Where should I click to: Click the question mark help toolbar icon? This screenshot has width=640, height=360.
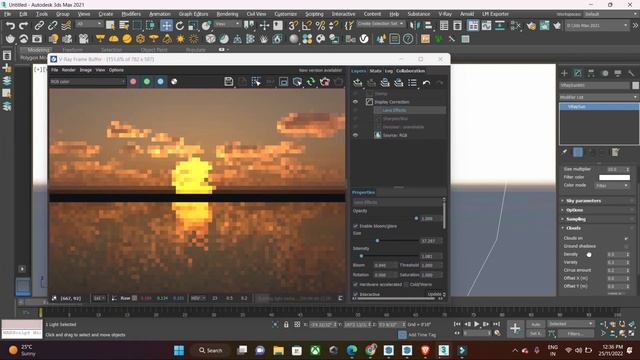click(408, 39)
